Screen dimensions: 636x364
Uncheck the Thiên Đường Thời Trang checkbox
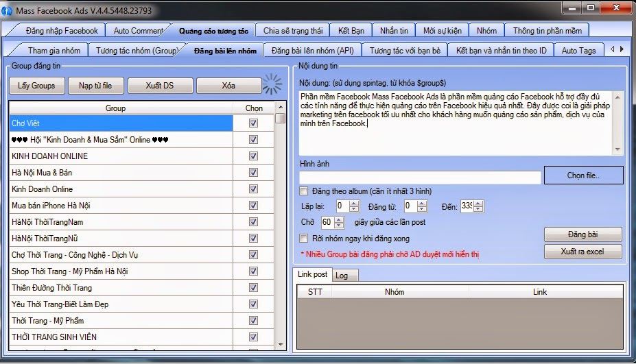pos(253,288)
